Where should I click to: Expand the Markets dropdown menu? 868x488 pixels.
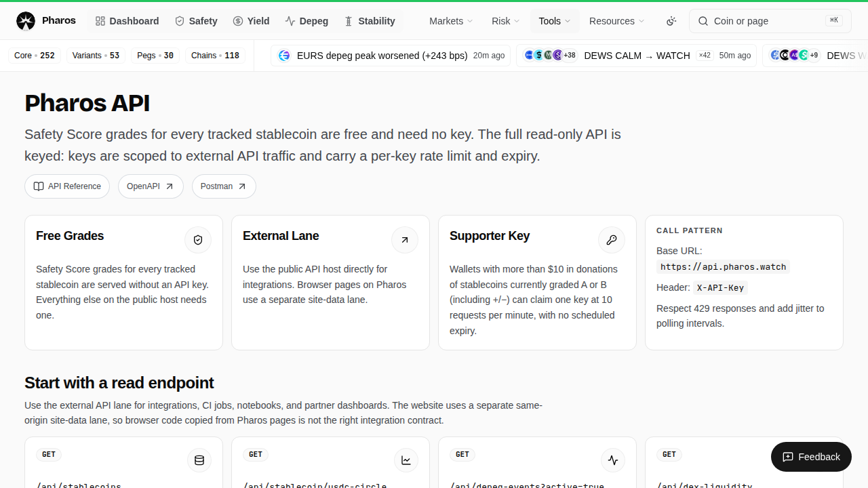click(x=452, y=21)
